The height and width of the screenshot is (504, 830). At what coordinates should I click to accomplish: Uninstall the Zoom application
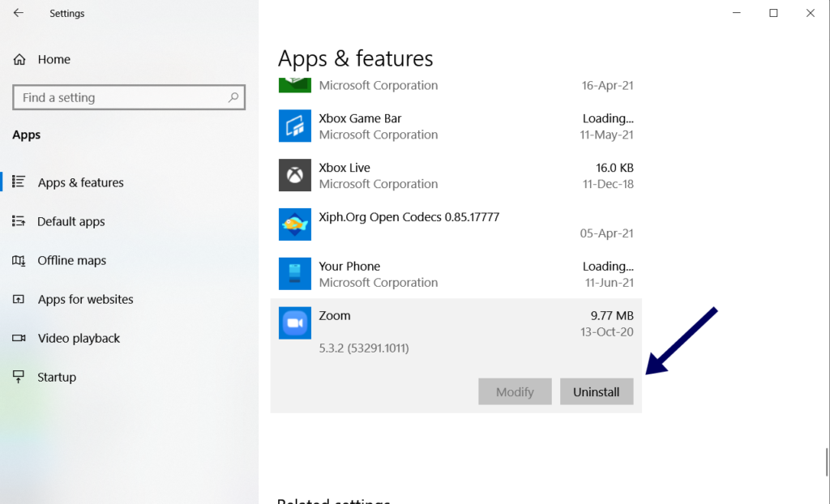[x=597, y=391]
